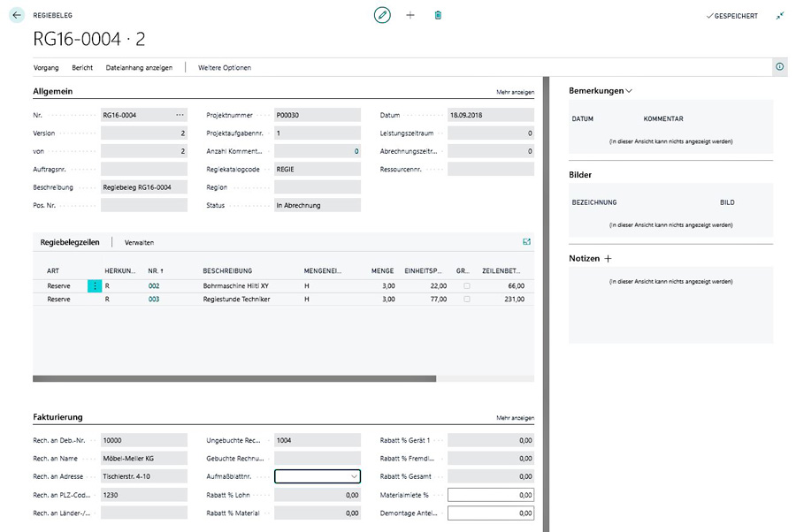Select the Beschreibung field Regiebeleg RG16-0004

pyautogui.click(x=143, y=187)
